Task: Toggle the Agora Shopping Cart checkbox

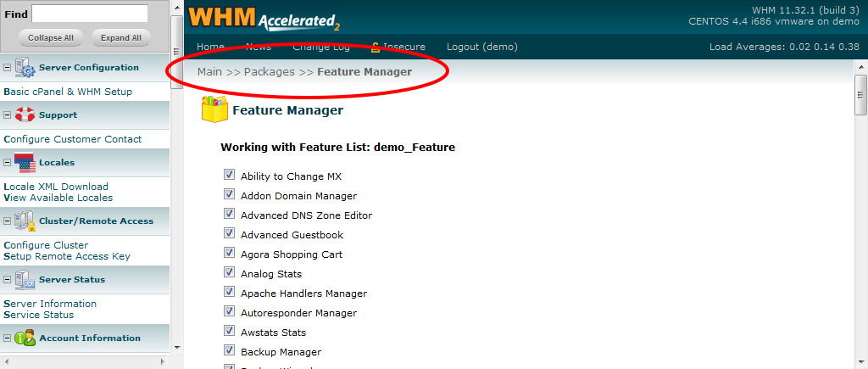Action: point(229,254)
